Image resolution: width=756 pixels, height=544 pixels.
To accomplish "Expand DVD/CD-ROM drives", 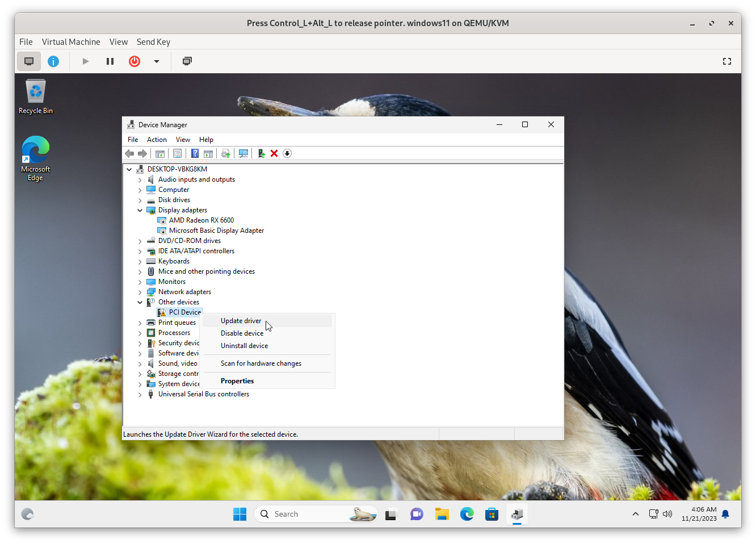I will click(x=140, y=241).
